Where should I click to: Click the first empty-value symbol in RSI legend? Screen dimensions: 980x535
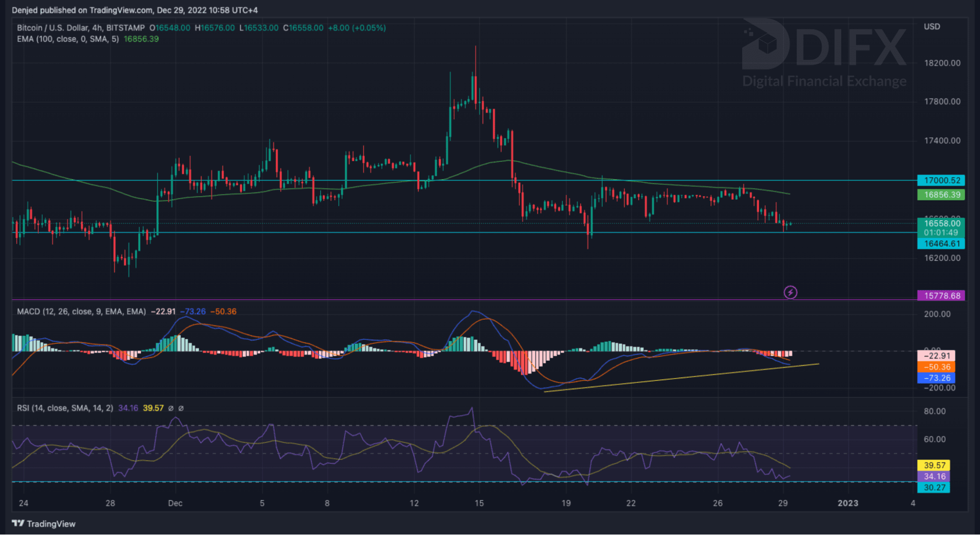click(171, 408)
